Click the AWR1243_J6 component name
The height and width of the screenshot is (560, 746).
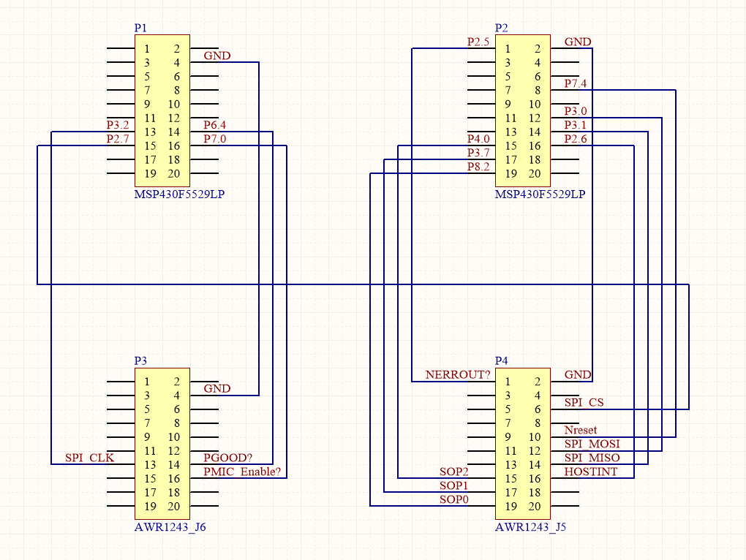click(170, 526)
